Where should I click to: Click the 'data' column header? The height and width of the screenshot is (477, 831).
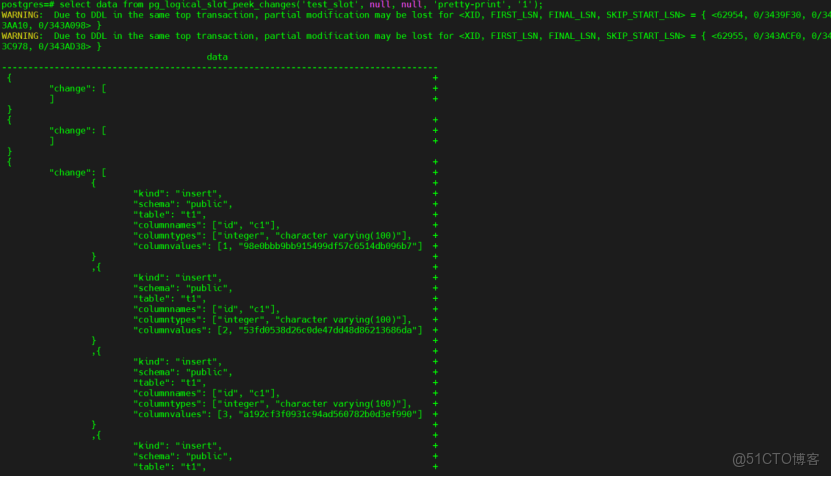point(217,57)
